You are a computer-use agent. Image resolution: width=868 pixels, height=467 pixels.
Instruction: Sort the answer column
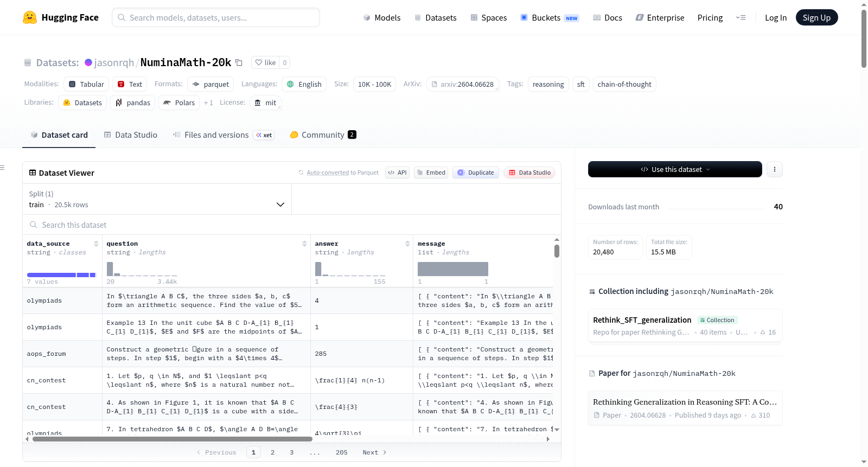coord(407,244)
